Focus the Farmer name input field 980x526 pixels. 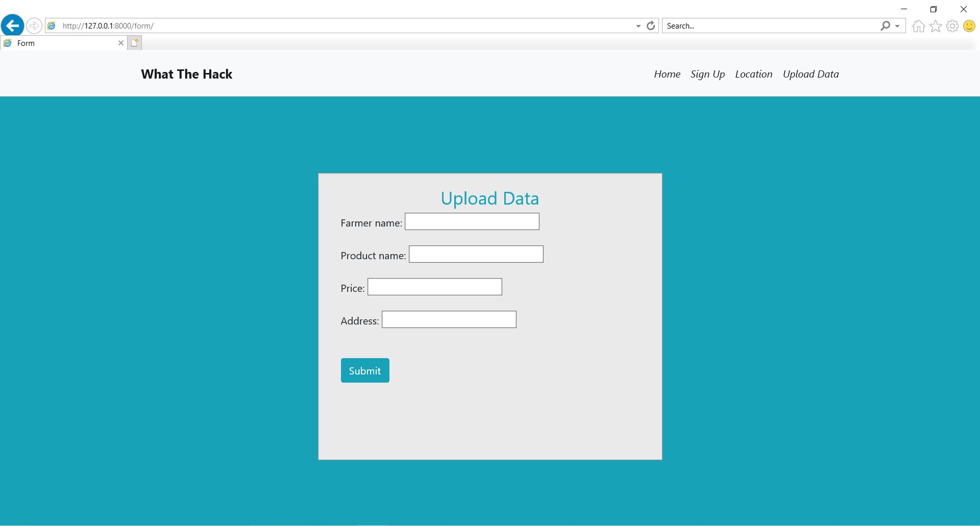472,221
